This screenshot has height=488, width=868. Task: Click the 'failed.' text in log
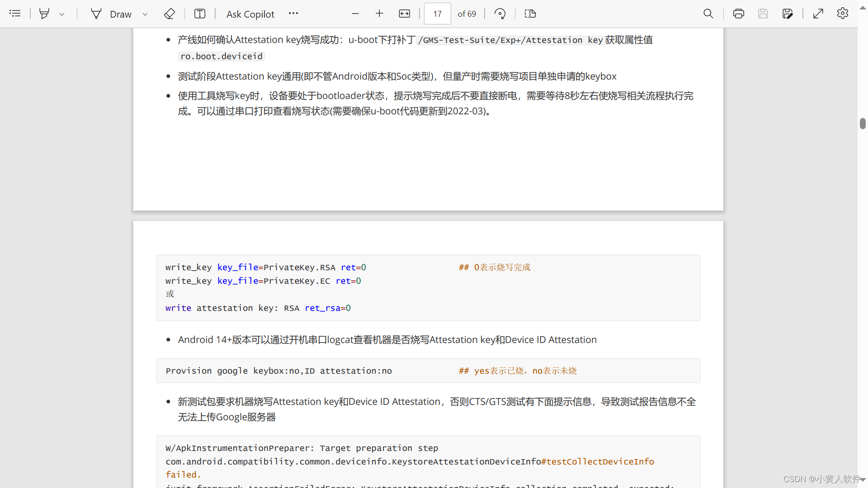[183, 474]
